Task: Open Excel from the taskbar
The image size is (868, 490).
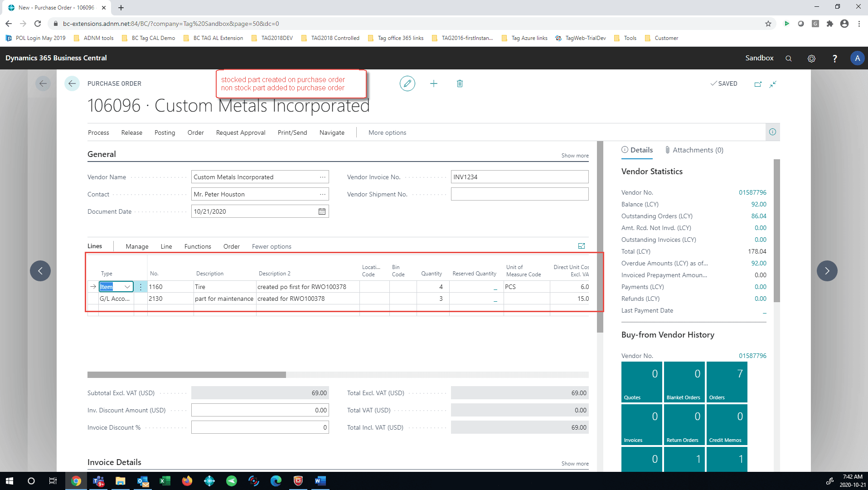Action: [x=165, y=481]
